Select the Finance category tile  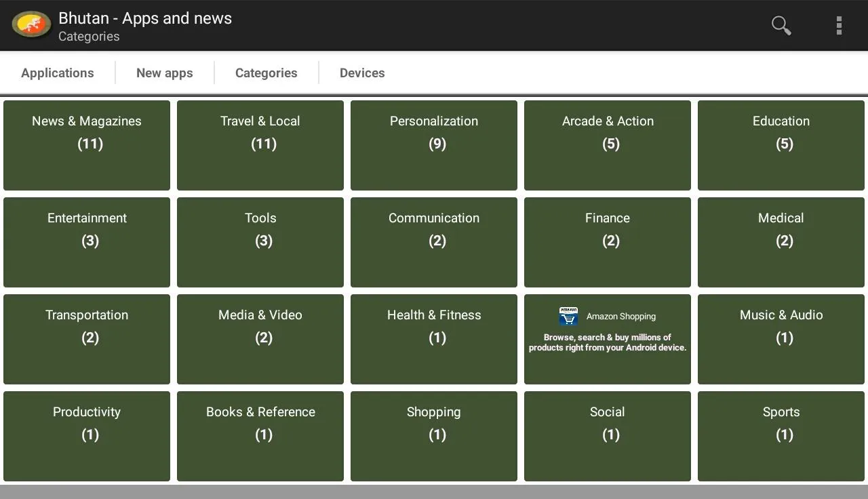608,242
